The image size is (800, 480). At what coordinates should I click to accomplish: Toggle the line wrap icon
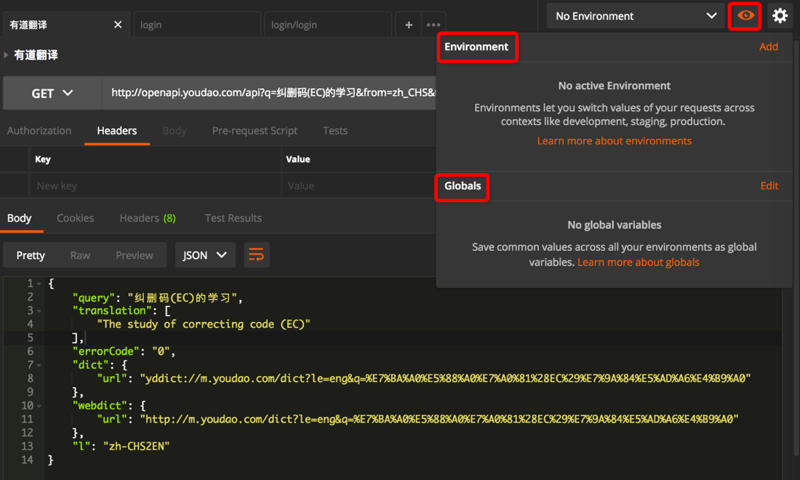pos(256,255)
